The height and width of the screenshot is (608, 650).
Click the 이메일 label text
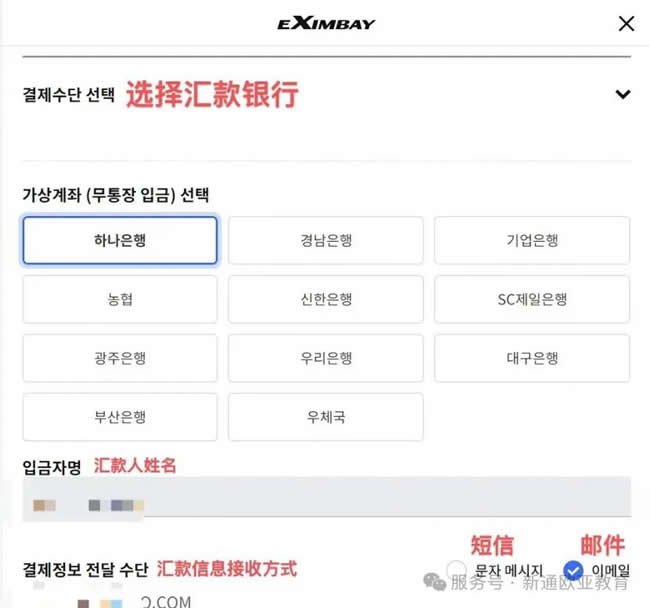tap(610, 570)
